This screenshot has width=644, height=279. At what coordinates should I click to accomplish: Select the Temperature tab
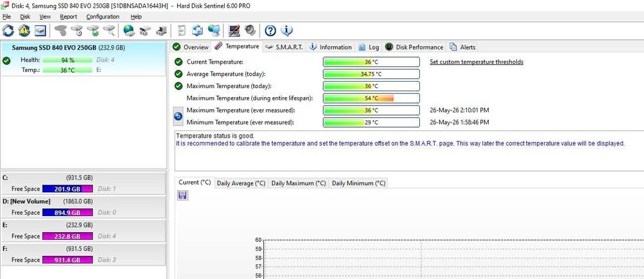coord(238,46)
